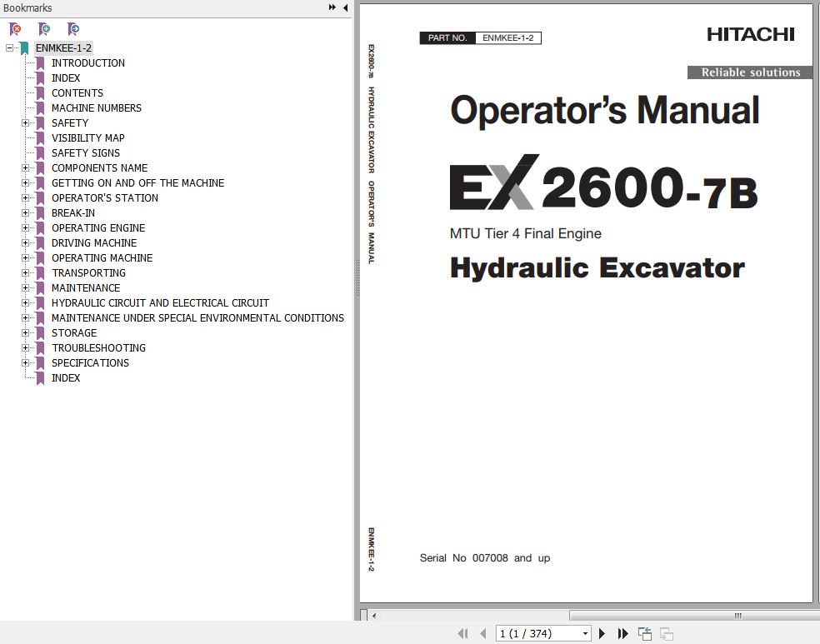The image size is (820, 644).
Task: Open the MAINTENANCE bookmark
Action: point(86,288)
